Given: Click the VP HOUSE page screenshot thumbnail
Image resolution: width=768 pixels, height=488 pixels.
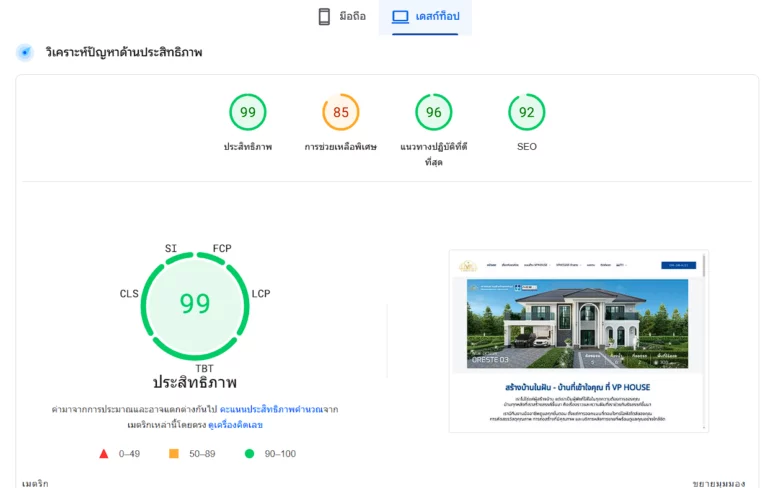Looking at the screenshot, I should pos(578,341).
